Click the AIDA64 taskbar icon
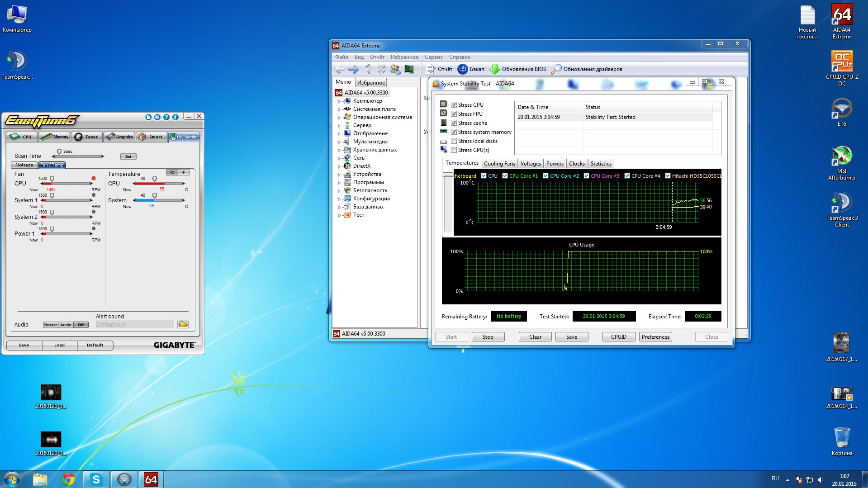The height and width of the screenshot is (488, 868). click(x=151, y=479)
